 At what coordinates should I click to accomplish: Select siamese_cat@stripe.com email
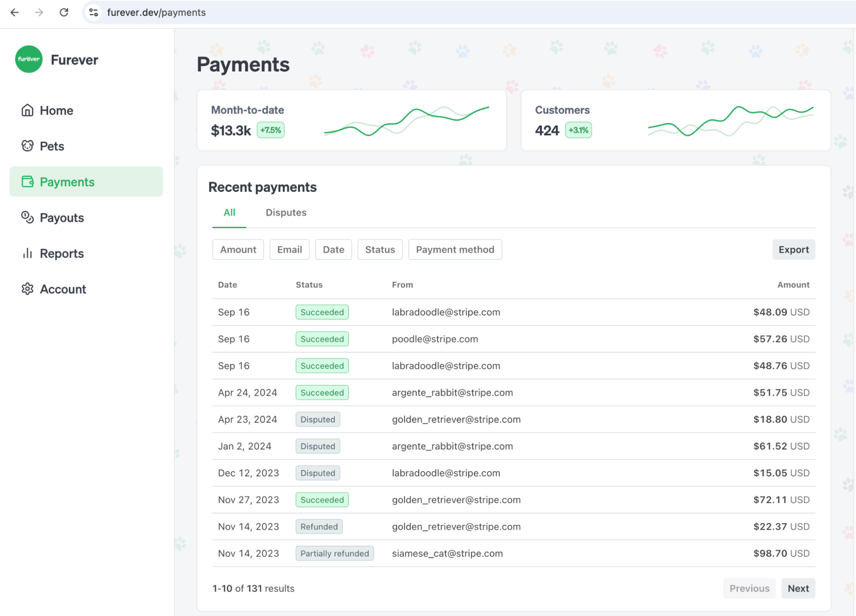[x=447, y=554]
